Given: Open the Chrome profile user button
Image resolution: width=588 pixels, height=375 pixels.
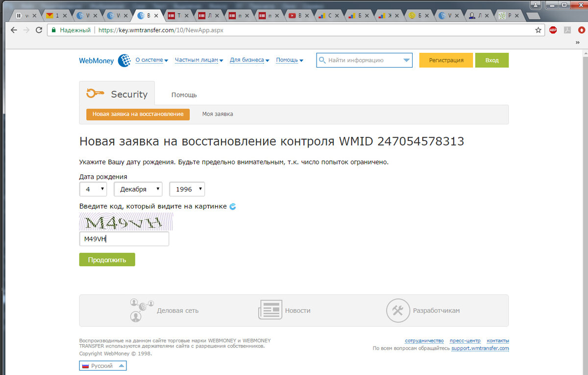Looking at the screenshot, I should tap(537, 4).
